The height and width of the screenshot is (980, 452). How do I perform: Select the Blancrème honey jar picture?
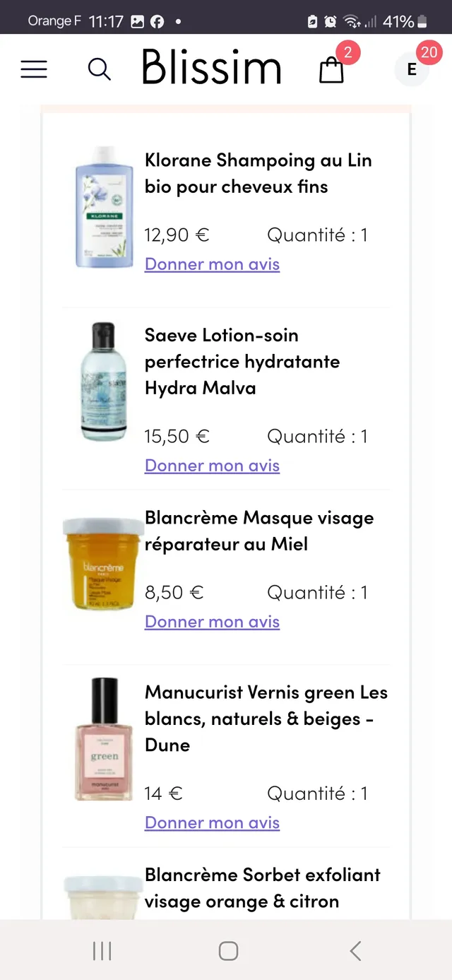tap(103, 562)
